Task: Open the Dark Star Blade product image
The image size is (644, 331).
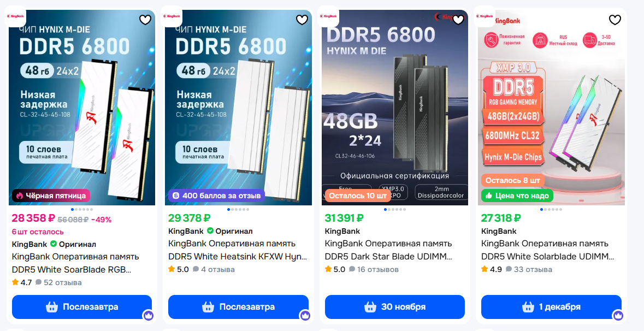Action: 395,108
